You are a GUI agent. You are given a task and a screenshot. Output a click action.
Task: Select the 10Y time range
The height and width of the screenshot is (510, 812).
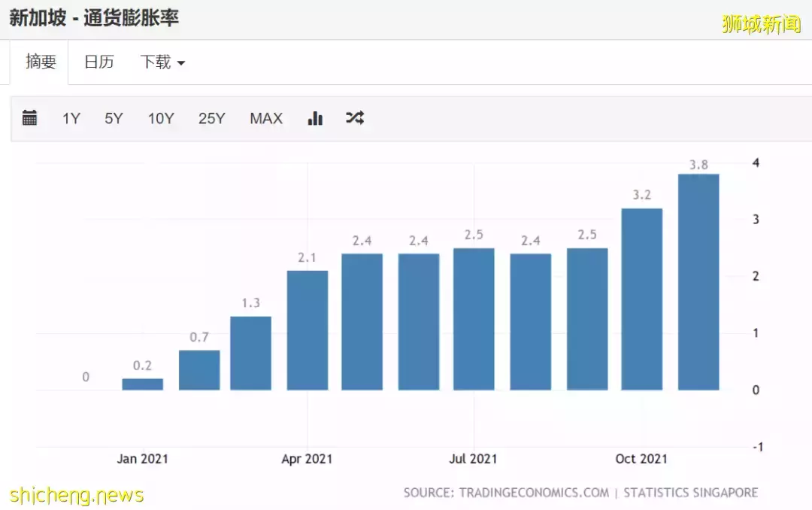pos(161,119)
